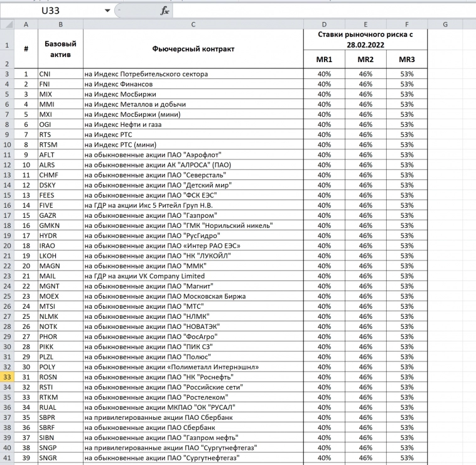Click the header cell "Фьючерсный контракт"
Screen dimensions: 476x465
(193, 49)
